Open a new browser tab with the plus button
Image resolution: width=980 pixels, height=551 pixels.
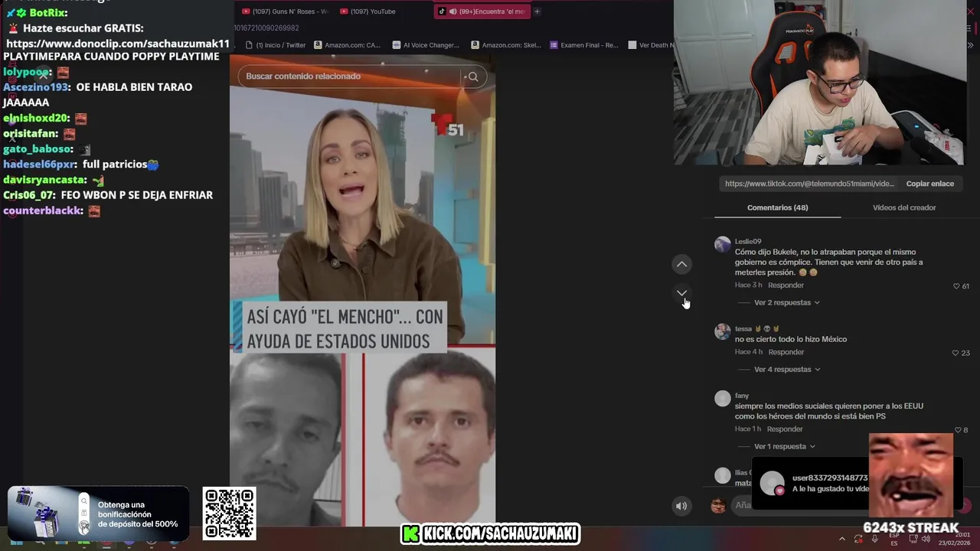[x=537, y=11]
